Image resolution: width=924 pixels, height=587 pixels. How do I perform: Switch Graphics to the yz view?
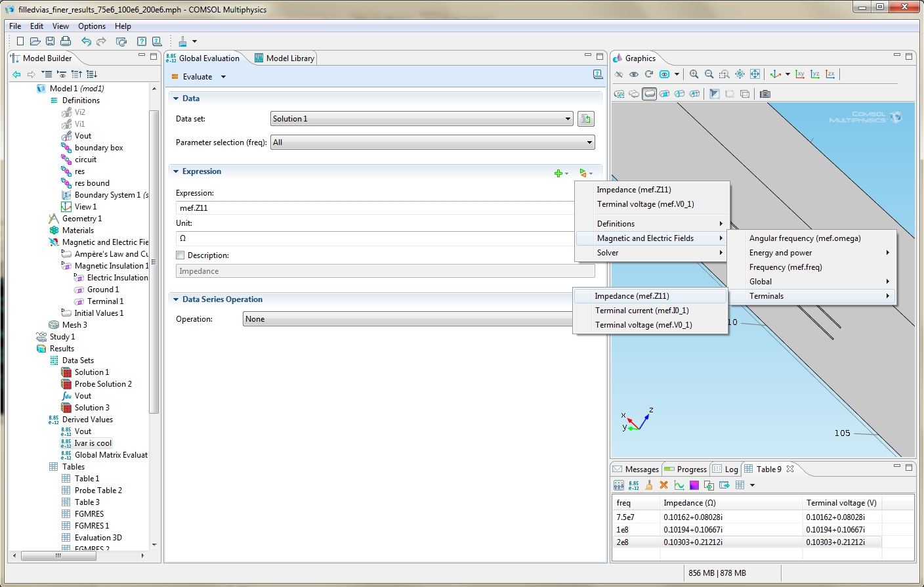coord(815,74)
